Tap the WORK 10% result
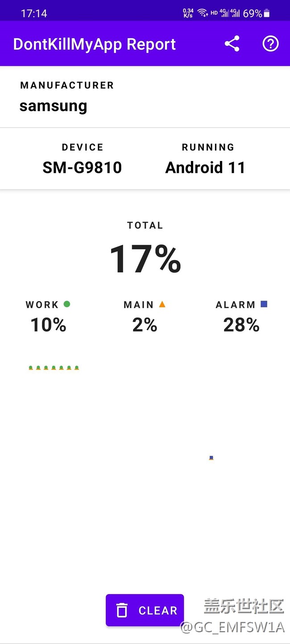The image size is (290, 644). 48,325
